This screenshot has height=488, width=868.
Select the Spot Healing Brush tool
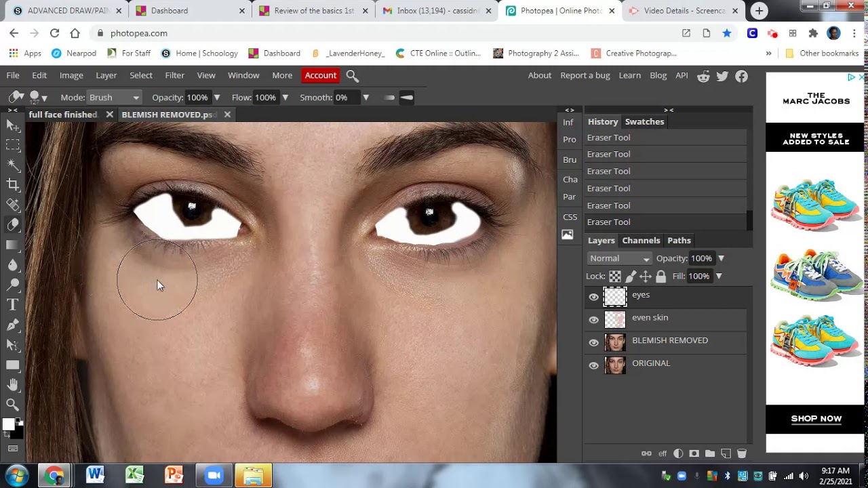tap(13, 205)
